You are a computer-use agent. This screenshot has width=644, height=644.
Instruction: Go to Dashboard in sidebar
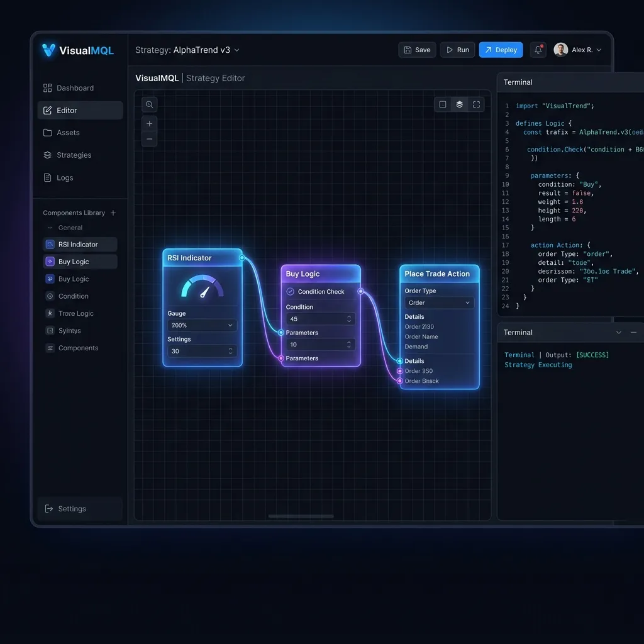tap(80, 88)
